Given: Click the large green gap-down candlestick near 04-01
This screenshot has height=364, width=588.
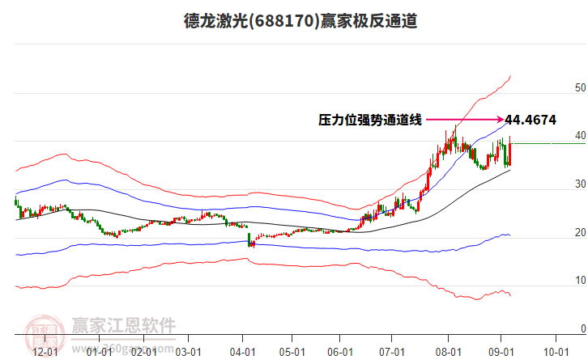Looking at the screenshot, I should coord(249,239).
